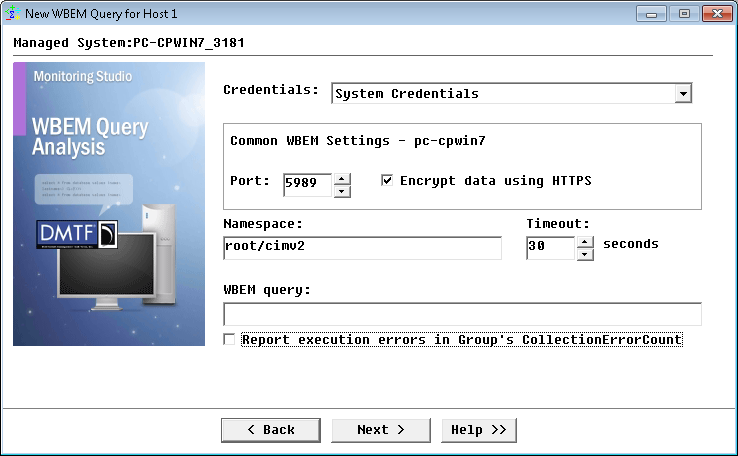Close the New WBEM Query window

(x=717, y=14)
